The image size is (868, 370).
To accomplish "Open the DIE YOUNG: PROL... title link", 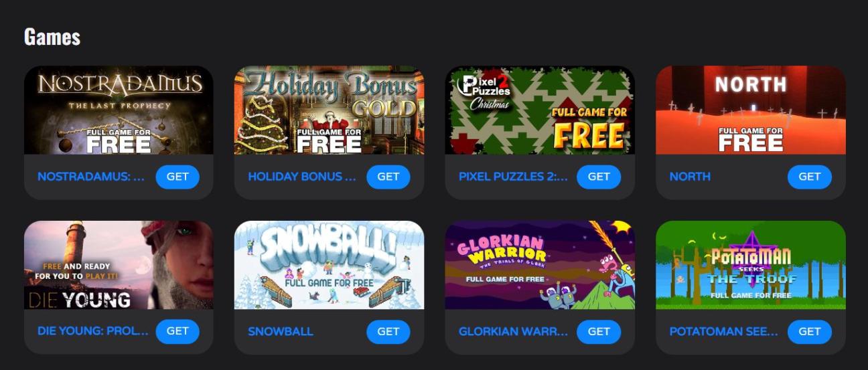I will [93, 331].
